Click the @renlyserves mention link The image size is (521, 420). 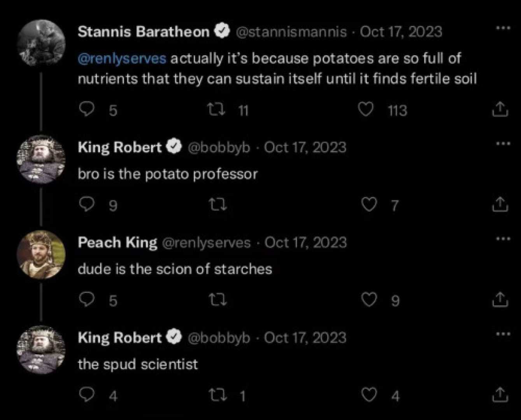[122, 58]
